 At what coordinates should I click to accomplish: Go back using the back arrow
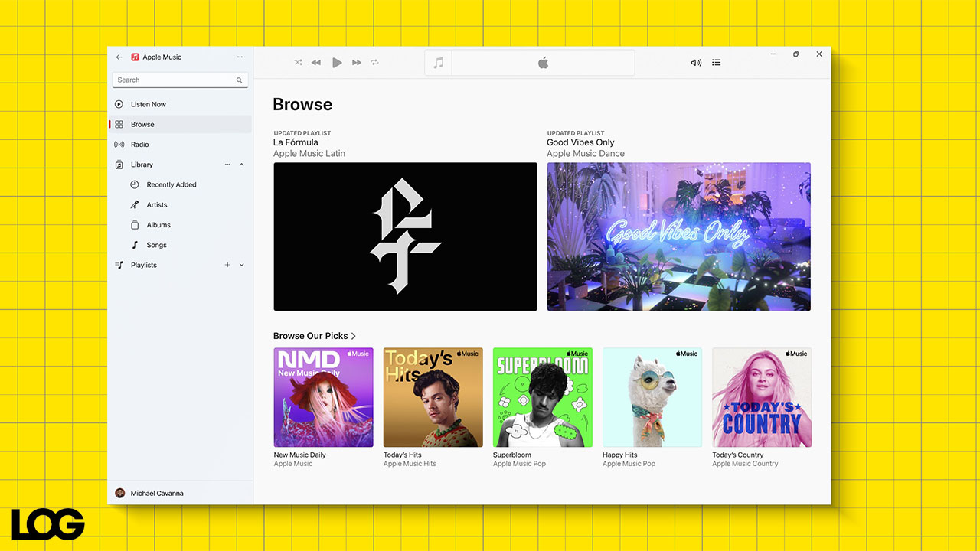click(x=119, y=57)
